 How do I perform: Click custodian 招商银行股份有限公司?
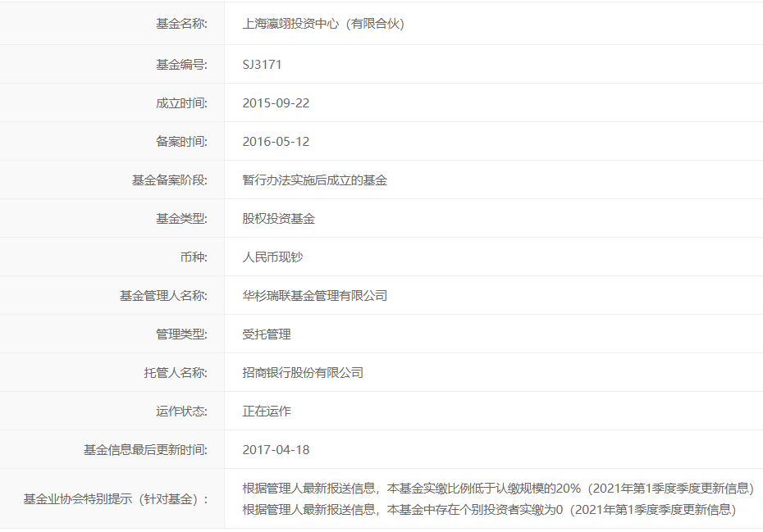[303, 373]
